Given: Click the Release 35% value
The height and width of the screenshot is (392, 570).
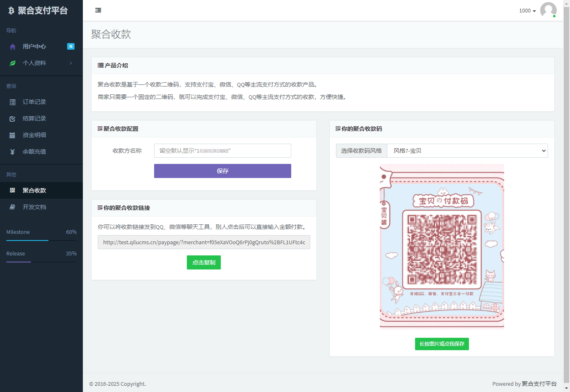Looking at the screenshot, I should click(71, 254).
